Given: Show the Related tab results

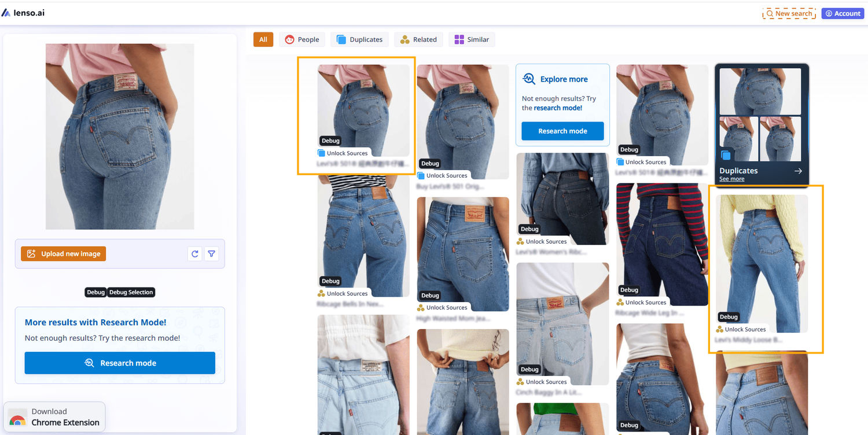Looking at the screenshot, I should (x=419, y=39).
